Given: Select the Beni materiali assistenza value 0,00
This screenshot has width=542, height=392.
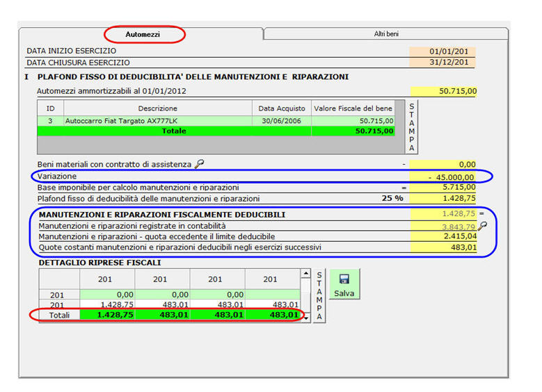Looking at the screenshot, I should (x=443, y=164).
